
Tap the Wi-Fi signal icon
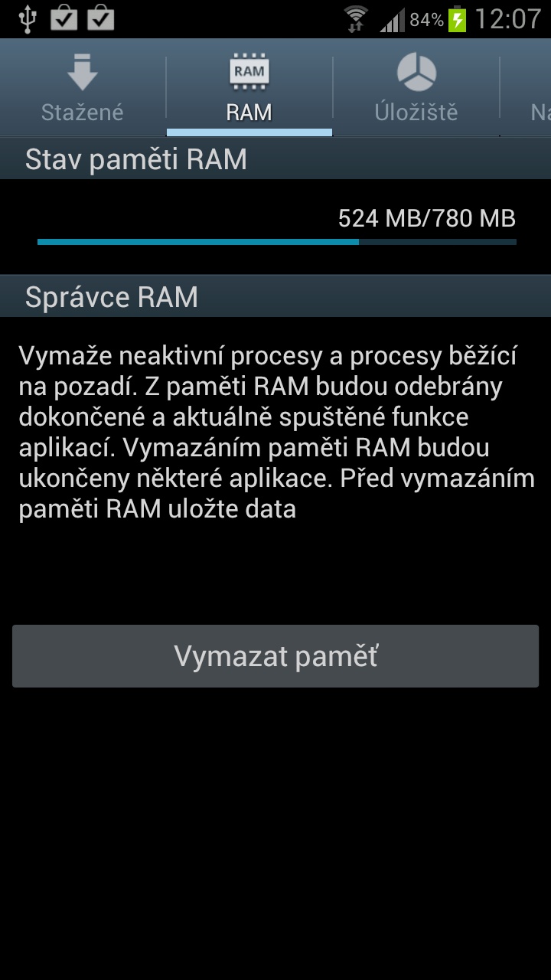[x=356, y=19]
